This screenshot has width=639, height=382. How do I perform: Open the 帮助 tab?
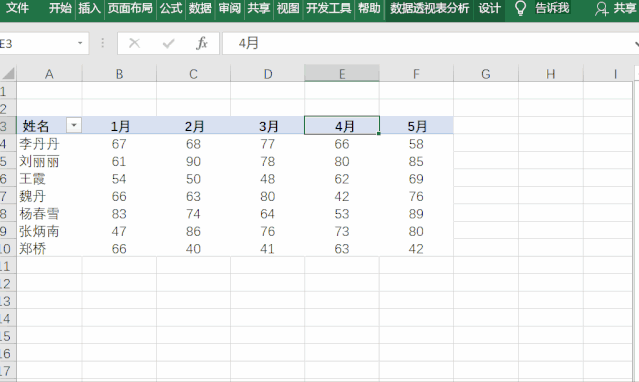pos(369,8)
